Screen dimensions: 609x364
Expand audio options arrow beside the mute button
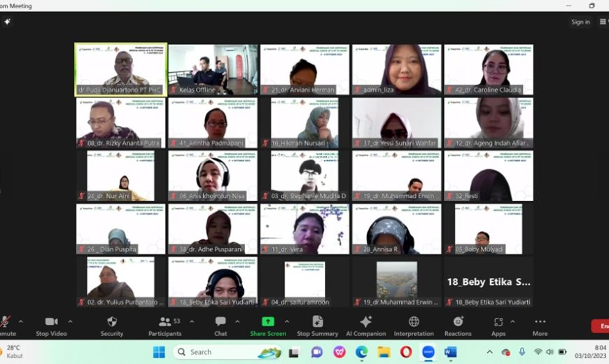tap(20, 322)
